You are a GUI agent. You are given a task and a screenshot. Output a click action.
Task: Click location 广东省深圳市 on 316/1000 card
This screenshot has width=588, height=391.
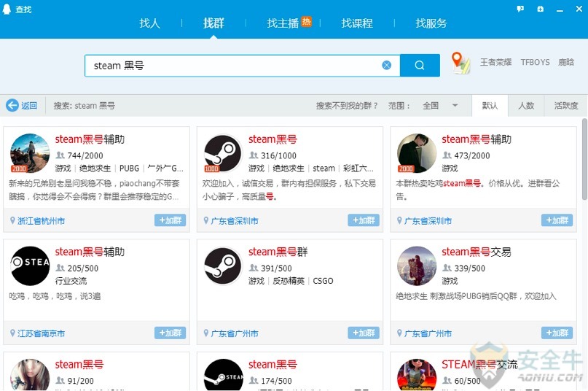tap(235, 221)
